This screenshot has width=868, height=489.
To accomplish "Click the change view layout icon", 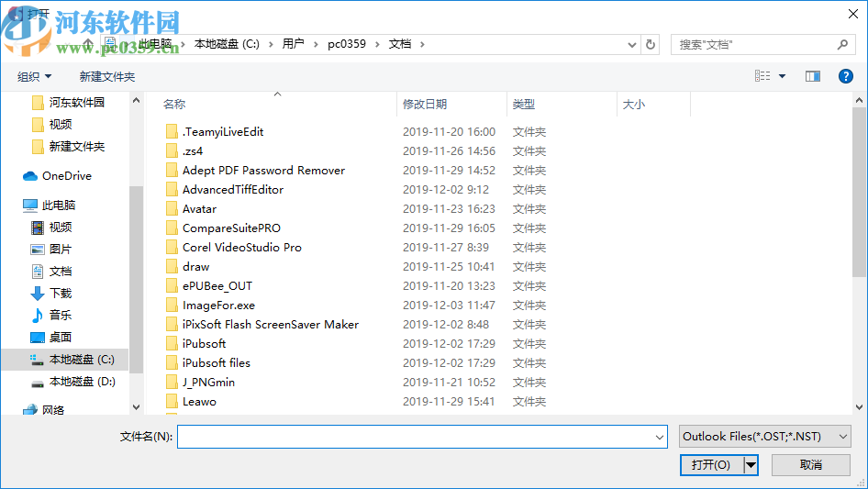I will tap(762, 76).
